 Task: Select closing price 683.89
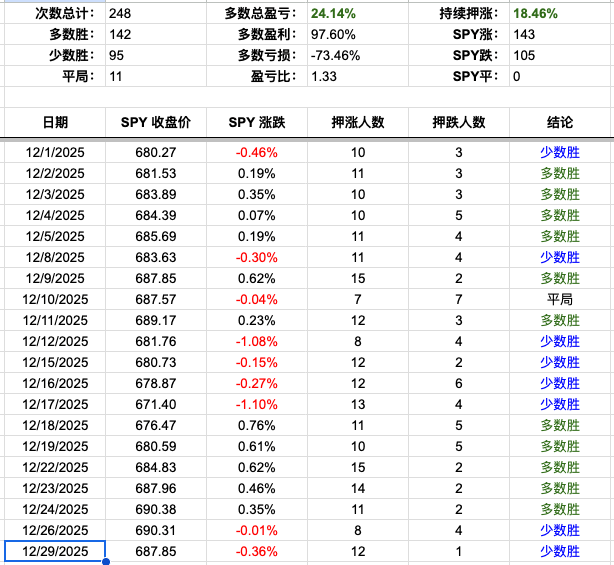coord(156,194)
